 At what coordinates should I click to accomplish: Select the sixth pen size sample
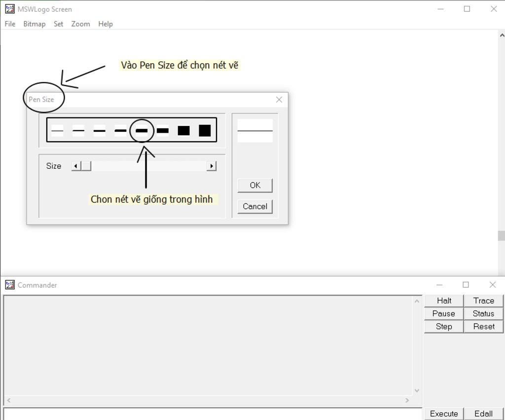pyautogui.click(x=163, y=131)
